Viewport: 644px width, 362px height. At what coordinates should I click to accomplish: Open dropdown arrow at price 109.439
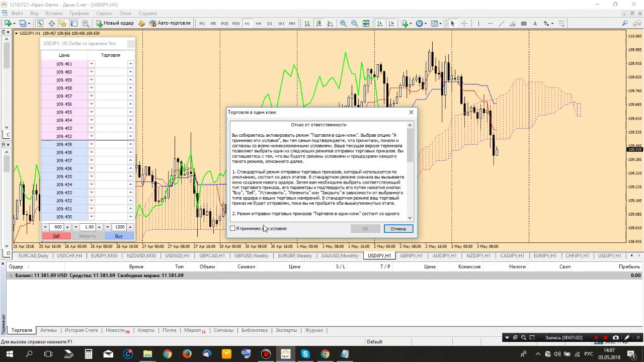tap(92, 144)
